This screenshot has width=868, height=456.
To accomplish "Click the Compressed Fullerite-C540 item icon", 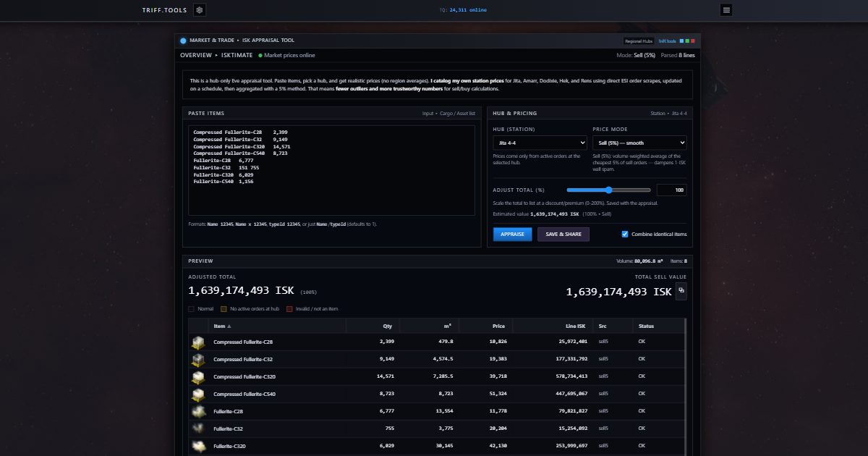I will [198, 394].
